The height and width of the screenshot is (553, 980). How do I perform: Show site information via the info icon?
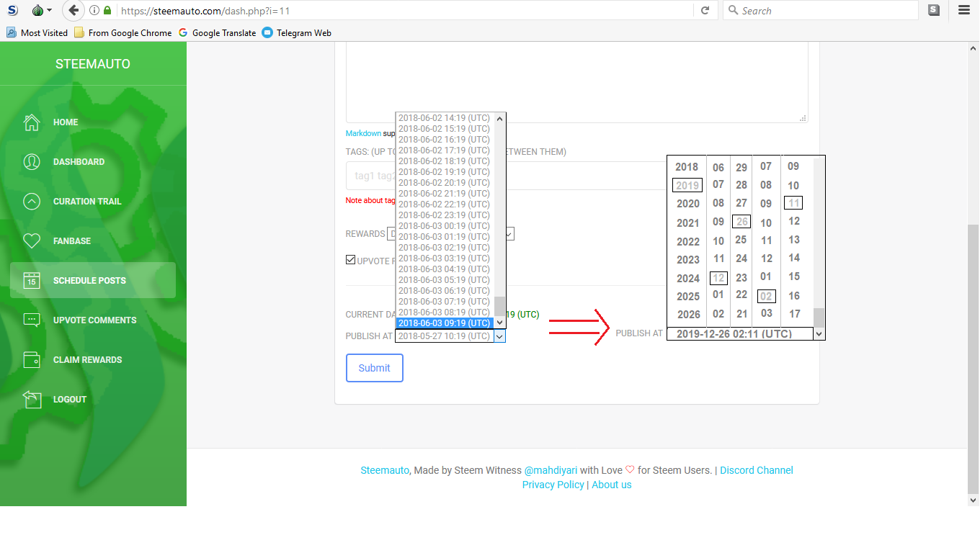(94, 11)
